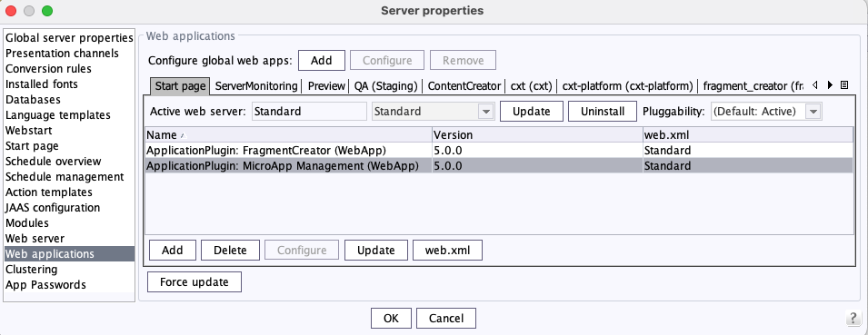
Task: Click the web.xml button
Action: pyautogui.click(x=447, y=250)
